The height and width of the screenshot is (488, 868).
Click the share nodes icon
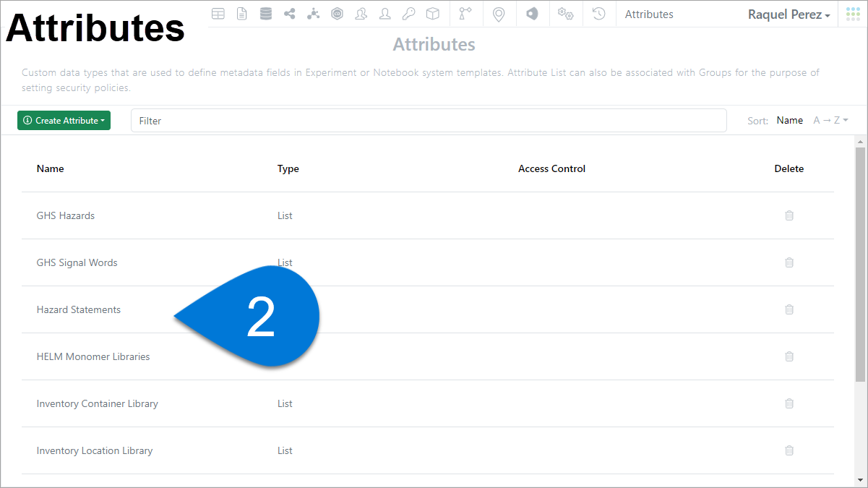289,14
